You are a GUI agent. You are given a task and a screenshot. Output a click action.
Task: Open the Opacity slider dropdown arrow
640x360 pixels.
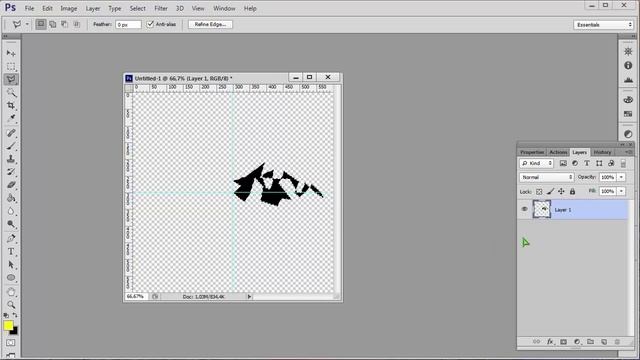point(621,177)
